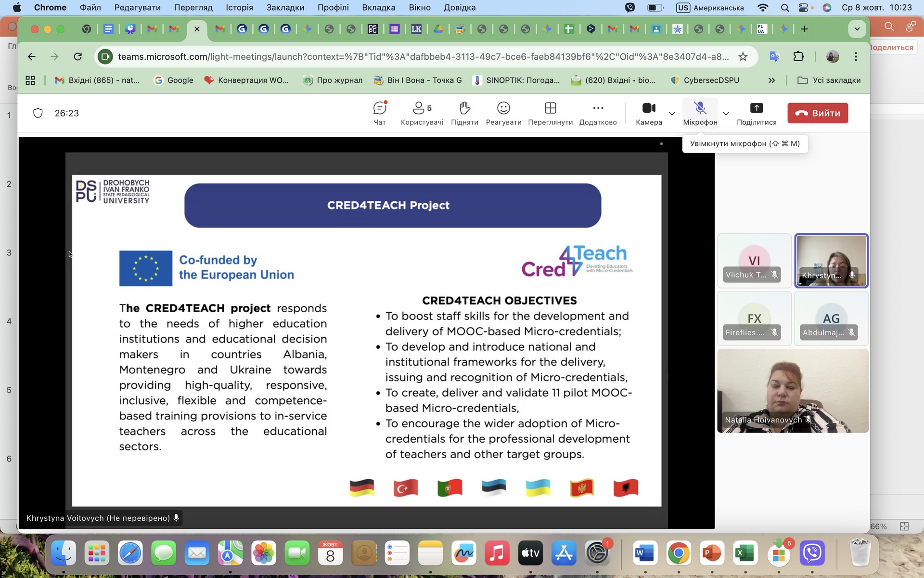Image resolution: width=924 pixels, height=578 pixels.
Task: Open the Історія menu in the menu bar
Action: point(239,8)
